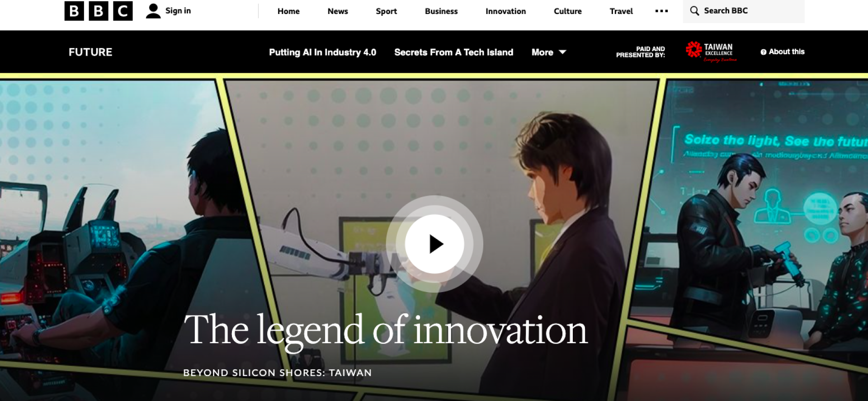This screenshot has height=401, width=868.
Task: Click the Sign in link text
Action: 178,10
